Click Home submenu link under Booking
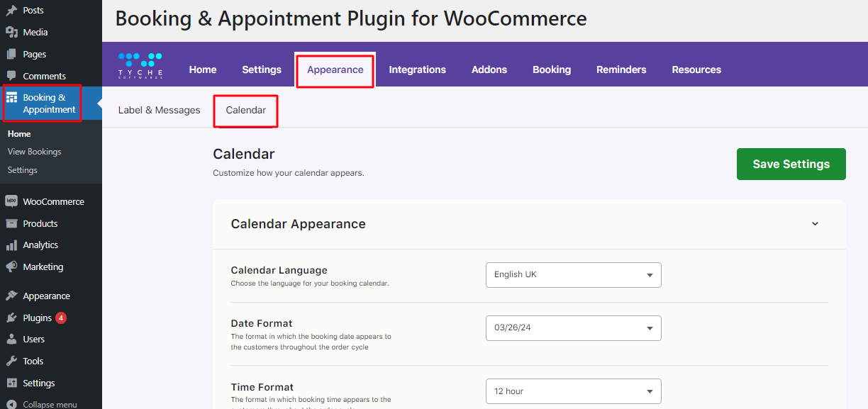868x409 pixels. point(19,134)
